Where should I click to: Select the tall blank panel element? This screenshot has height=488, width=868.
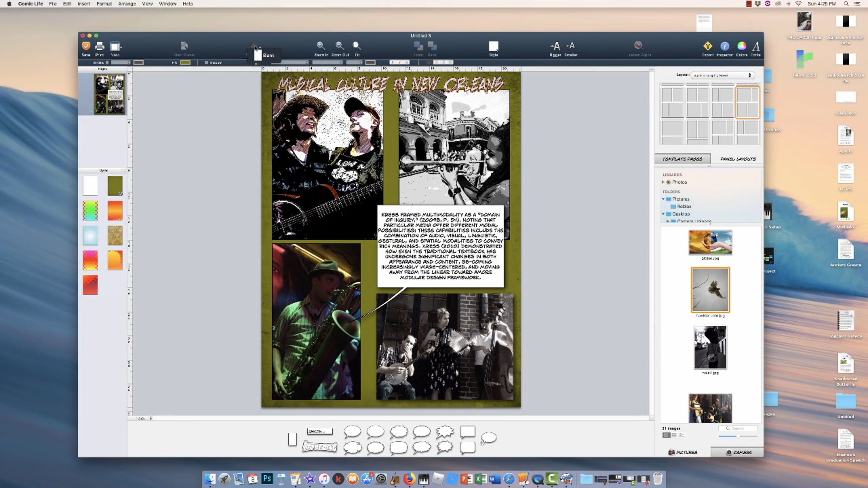point(293,439)
